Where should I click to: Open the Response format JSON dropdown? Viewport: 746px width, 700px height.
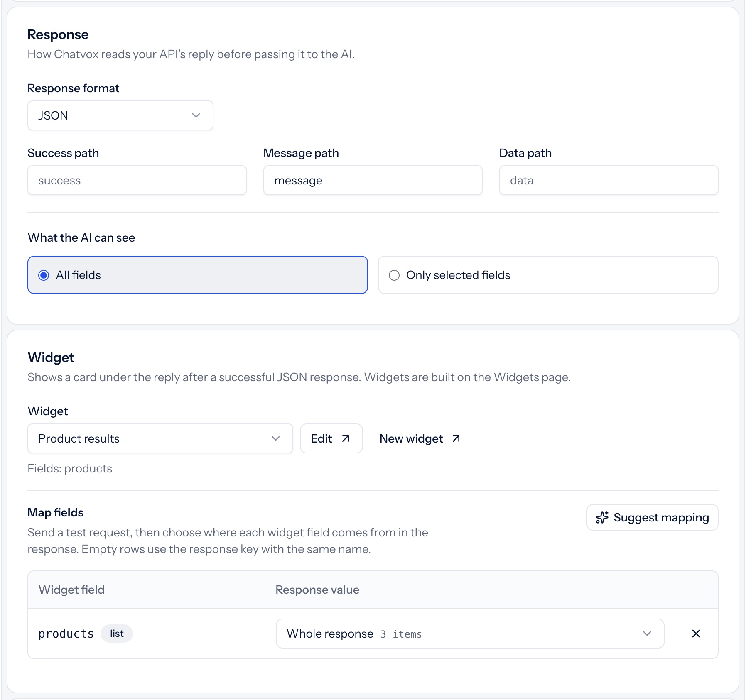click(120, 115)
